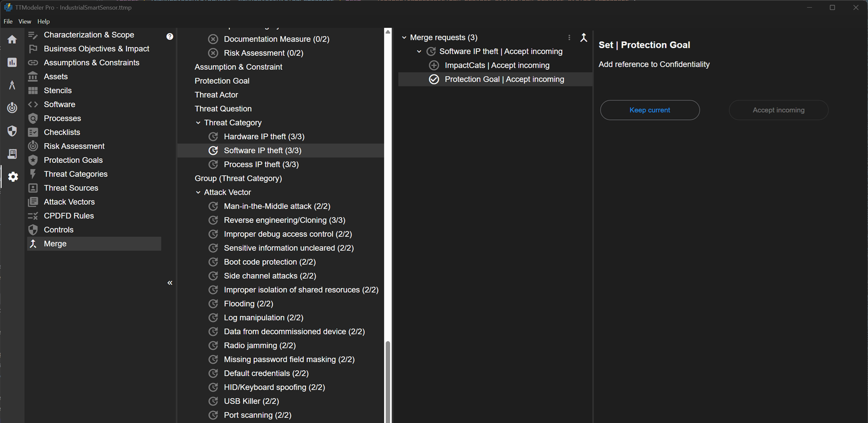Toggle the Documentation Measure status icon
Image resolution: width=868 pixels, height=423 pixels.
(213, 39)
